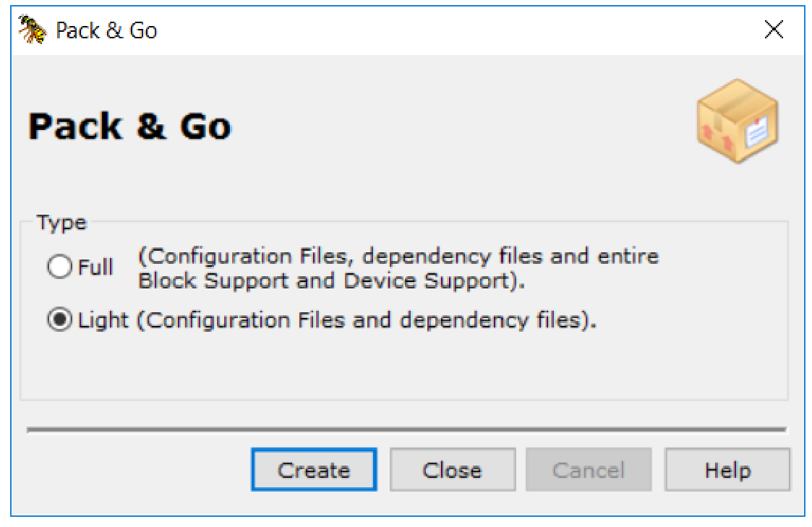
Task: Dismiss the dialog with the X button
Action: (x=774, y=30)
